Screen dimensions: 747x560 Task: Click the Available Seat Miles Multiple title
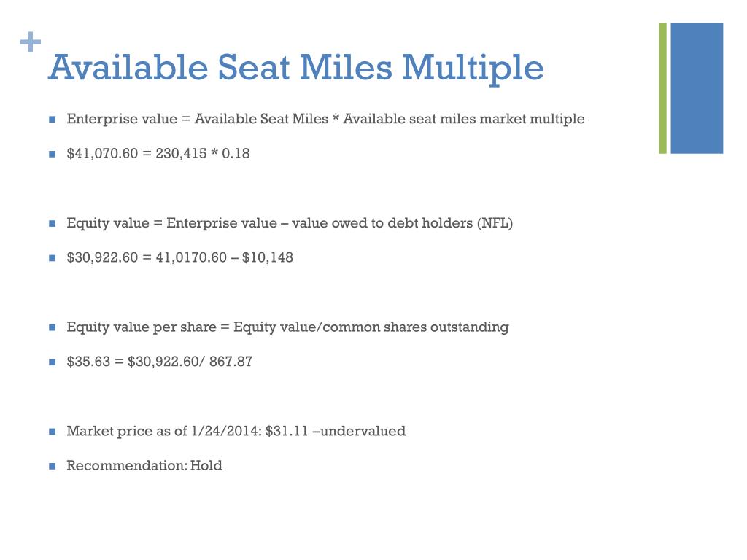296,68
